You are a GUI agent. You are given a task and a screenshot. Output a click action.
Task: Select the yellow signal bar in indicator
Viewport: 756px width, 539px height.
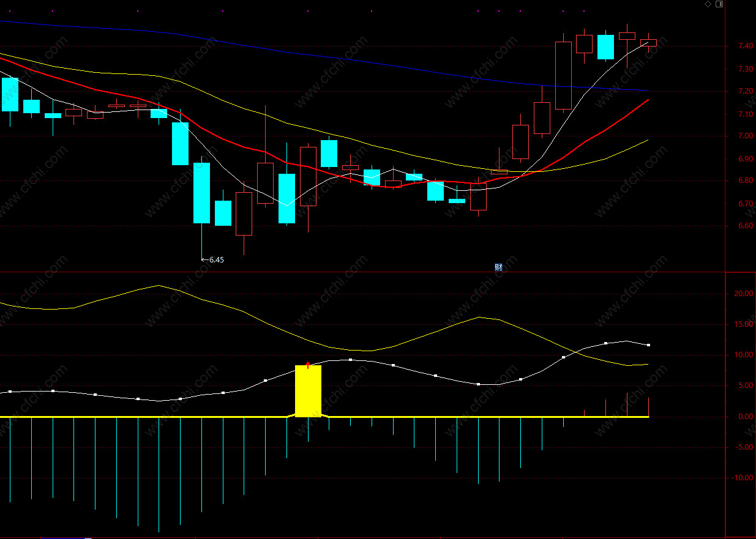pos(308,391)
